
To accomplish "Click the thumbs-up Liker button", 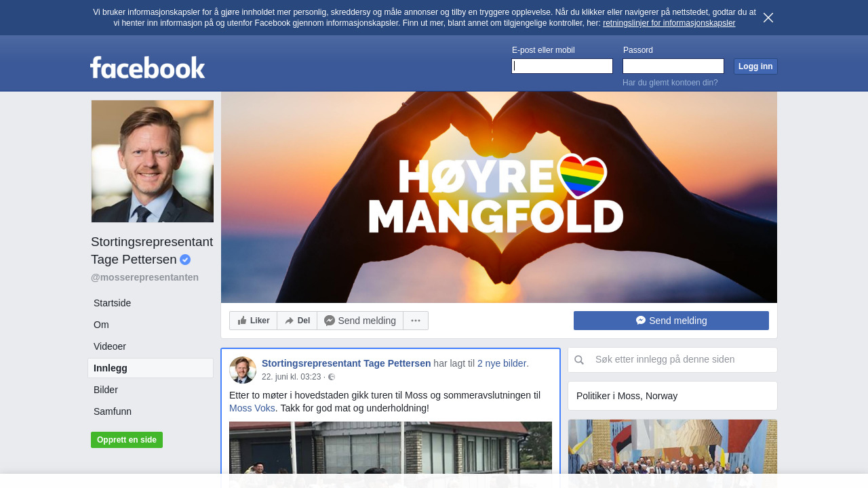I will [x=254, y=321].
